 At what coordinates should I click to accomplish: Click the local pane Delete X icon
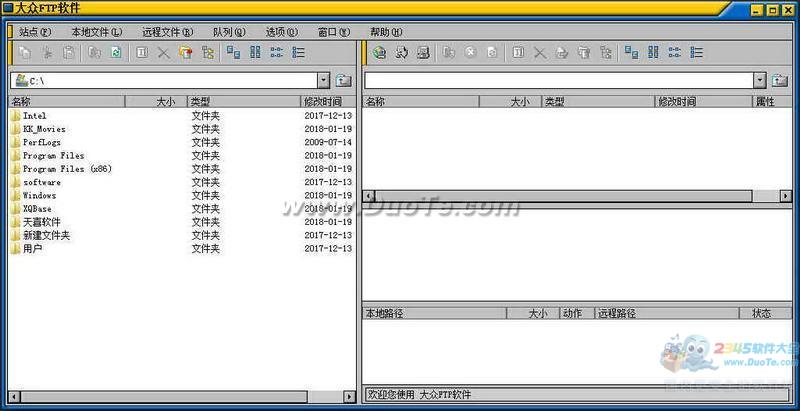[x=163, y=53]
